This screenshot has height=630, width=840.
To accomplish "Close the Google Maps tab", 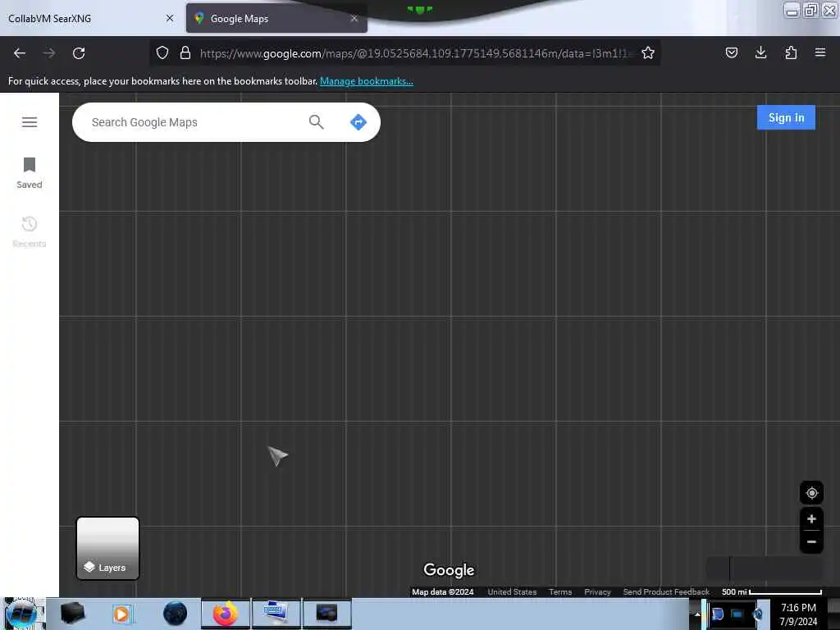I will 354,18.
